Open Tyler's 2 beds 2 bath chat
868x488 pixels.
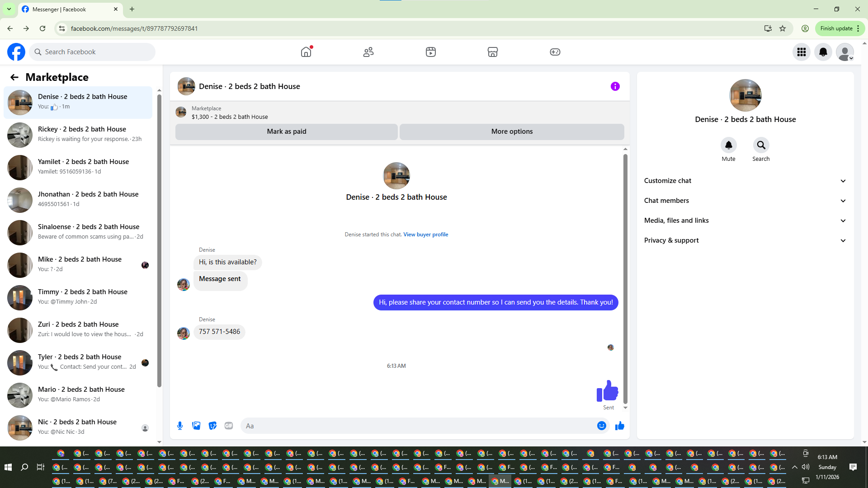tap(78, 363)
